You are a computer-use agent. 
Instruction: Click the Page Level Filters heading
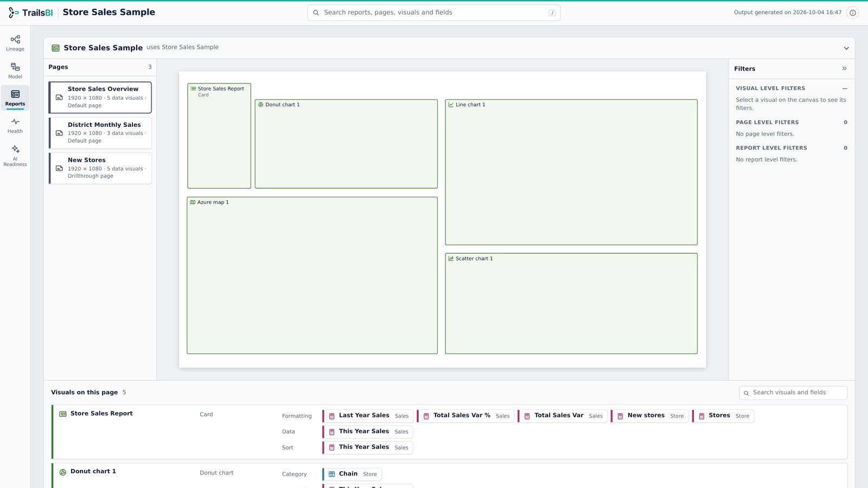pyautogui.click(x=767, y=123)
